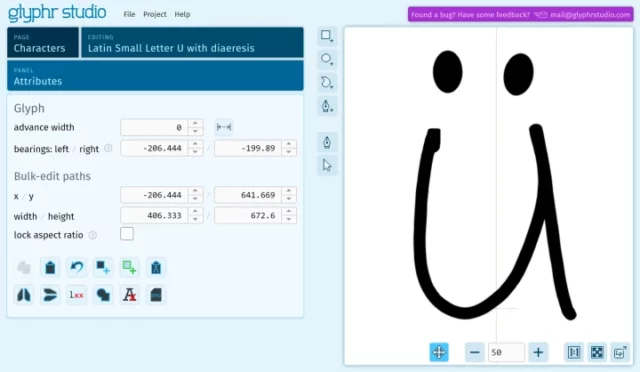This screenshot has height=372, width=640.
Task: Edit the left bearing -206.444 field
Action: pos(154,148)
